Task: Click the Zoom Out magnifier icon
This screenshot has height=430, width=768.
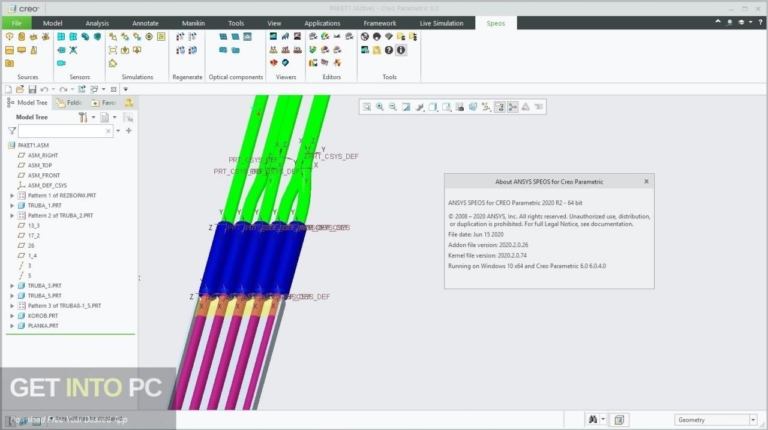Action: [x=393, y=107]
